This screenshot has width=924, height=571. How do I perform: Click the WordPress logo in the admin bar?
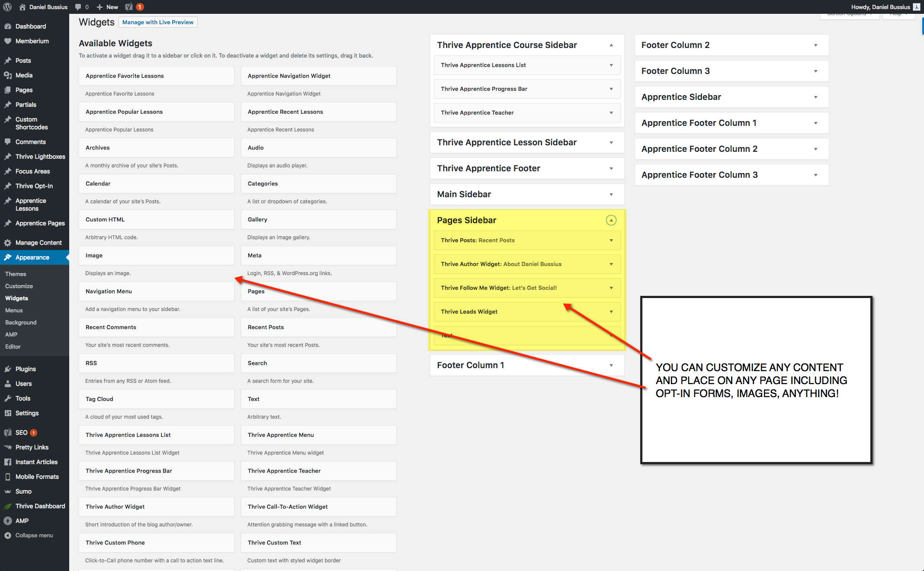(x=7, y=6)
